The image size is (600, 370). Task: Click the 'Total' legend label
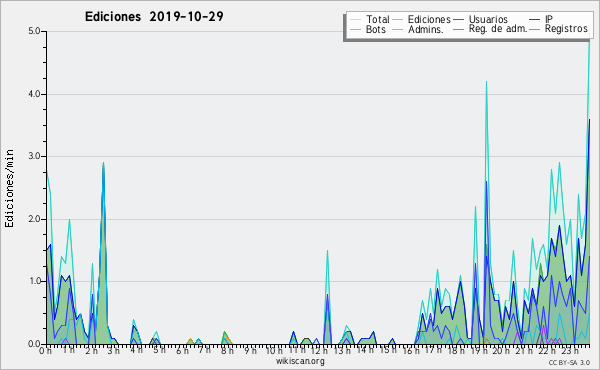click(x=377, y=19)
